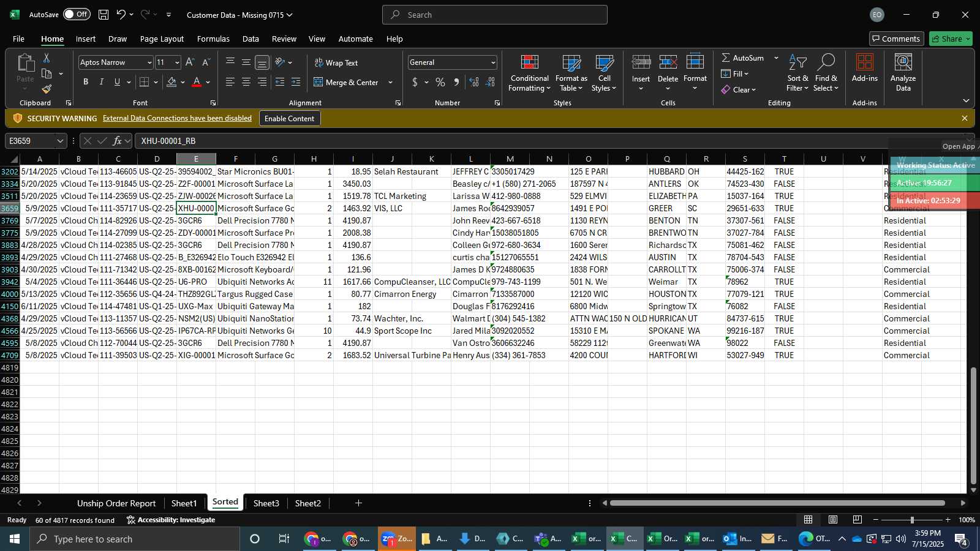980x551 pixels.
Task: Click the Save icon in title bar
Action: click(104, 15)
